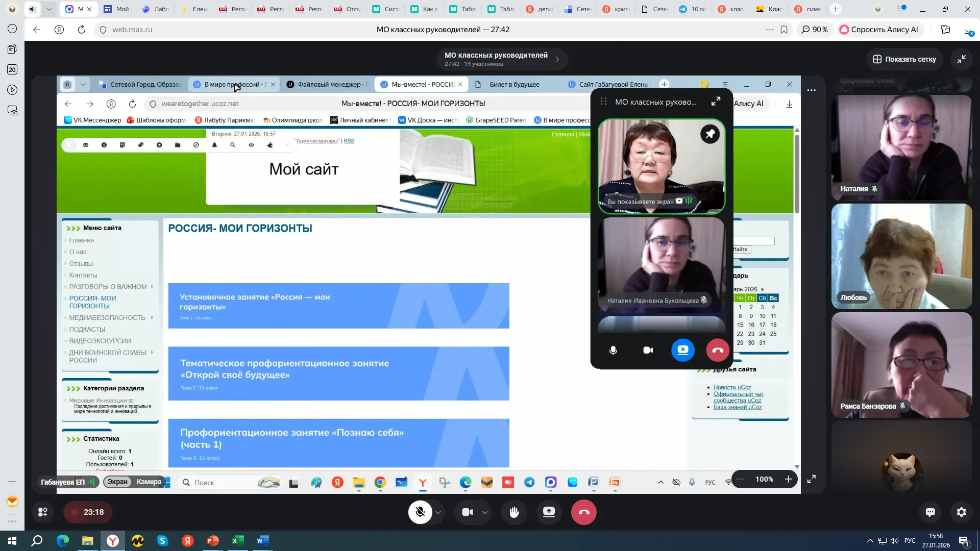Toggle camera in the bottom call toolbar

pyautogui.click(x=467, y=512)
